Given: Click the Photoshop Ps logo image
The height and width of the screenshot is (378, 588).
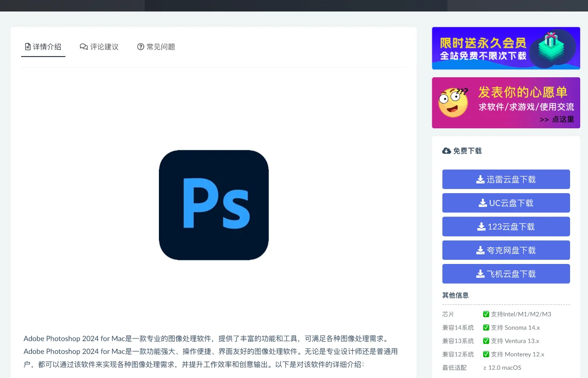Looking at the screenshot, I should click(214, 205).
